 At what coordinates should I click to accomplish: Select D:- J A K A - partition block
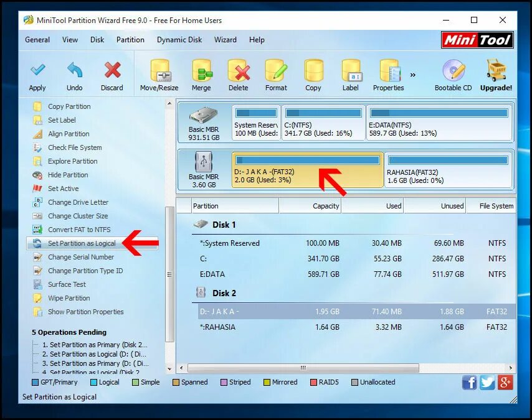point(307,170)
